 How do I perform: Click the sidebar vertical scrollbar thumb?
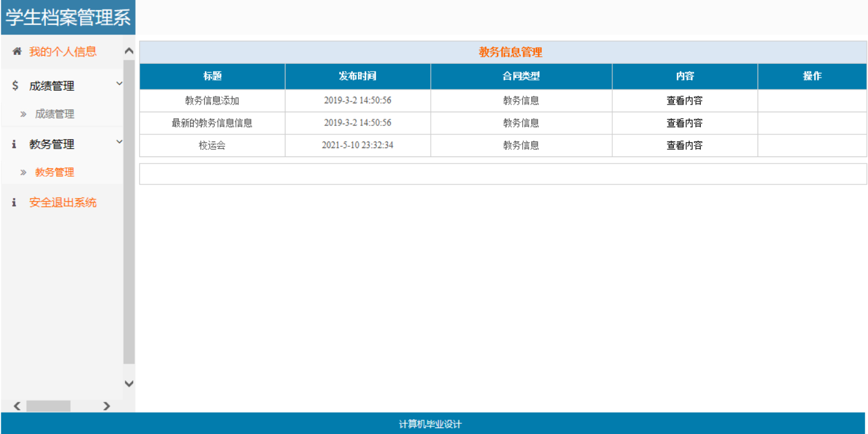coord(129,212)
